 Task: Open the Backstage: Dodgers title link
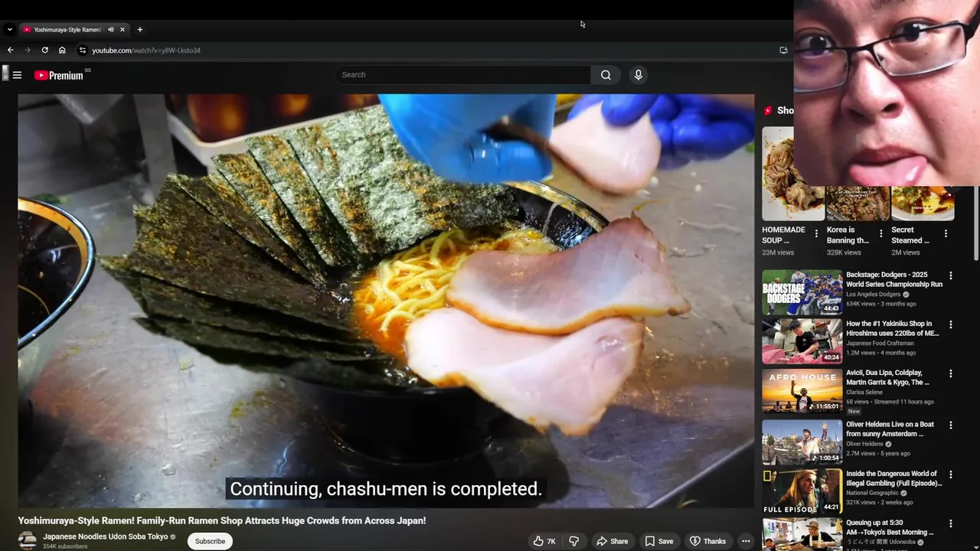[894, 279]
